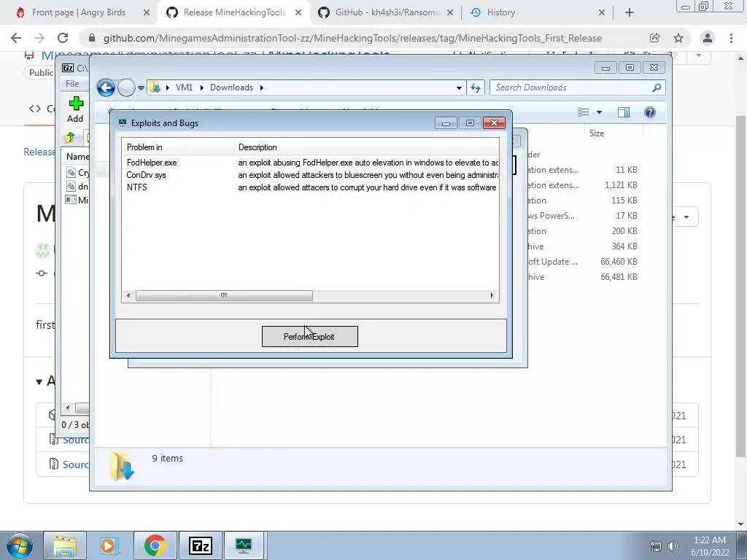Click the GitHub Releases breadcrumb link
747x560 pixels.
coord(39,152)
